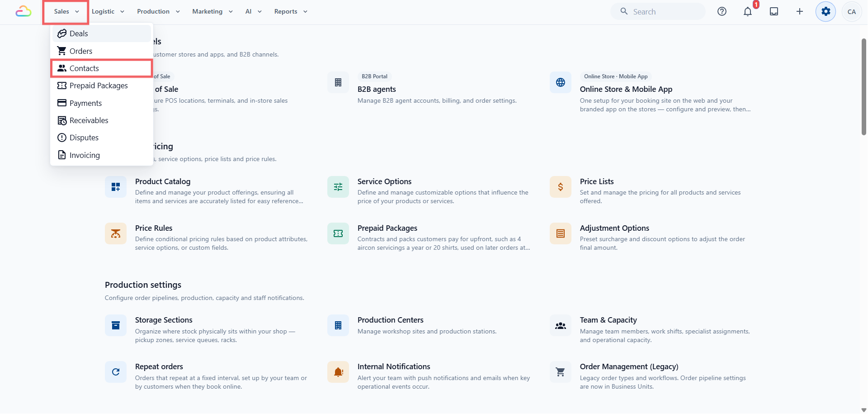
Task: Select Contacts from Sales menu
Action: tap(102, 68)
